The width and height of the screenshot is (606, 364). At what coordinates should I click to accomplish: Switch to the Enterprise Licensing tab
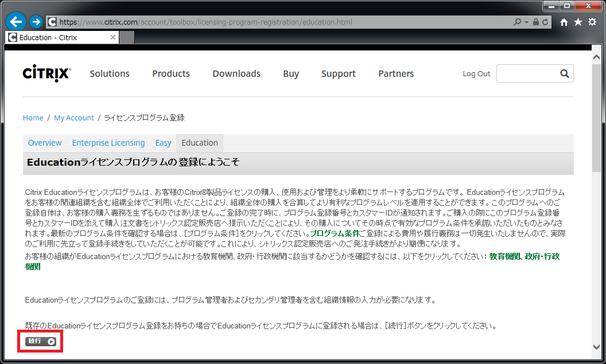[108, 143]
